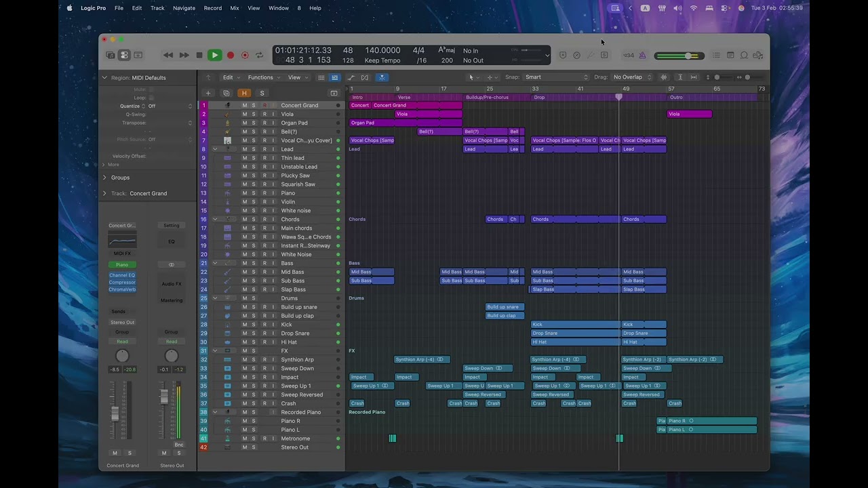The width and height of the screenshot is (868, 488).
Task: Start recording with the Record button
Action: pyautogui.click(x=231, y=55)
